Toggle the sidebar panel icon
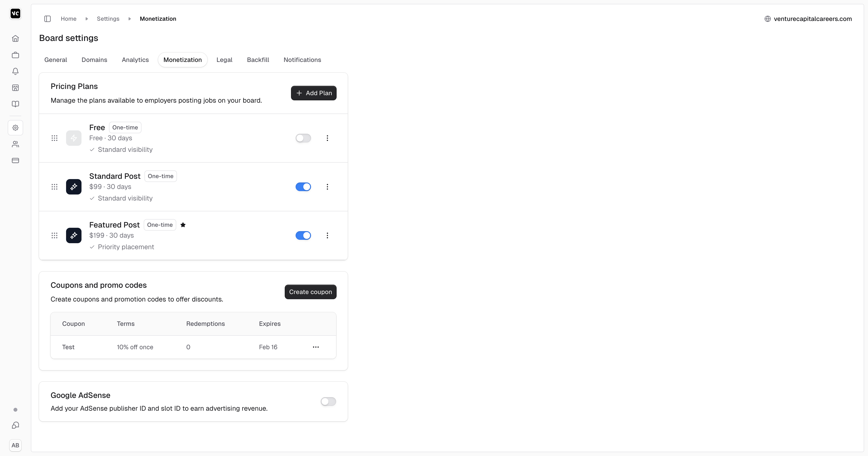The width and height of the screenshot is (868, 456). (47, 19)
